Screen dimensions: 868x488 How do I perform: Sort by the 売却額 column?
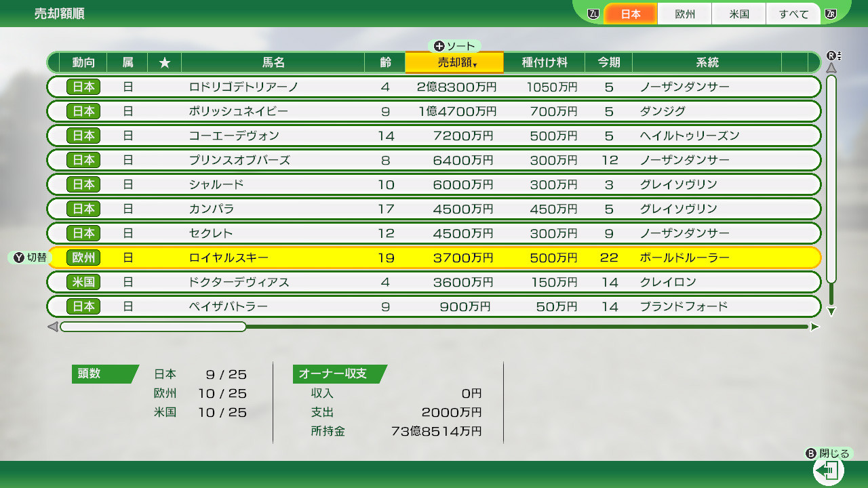[x=454, y=62]
